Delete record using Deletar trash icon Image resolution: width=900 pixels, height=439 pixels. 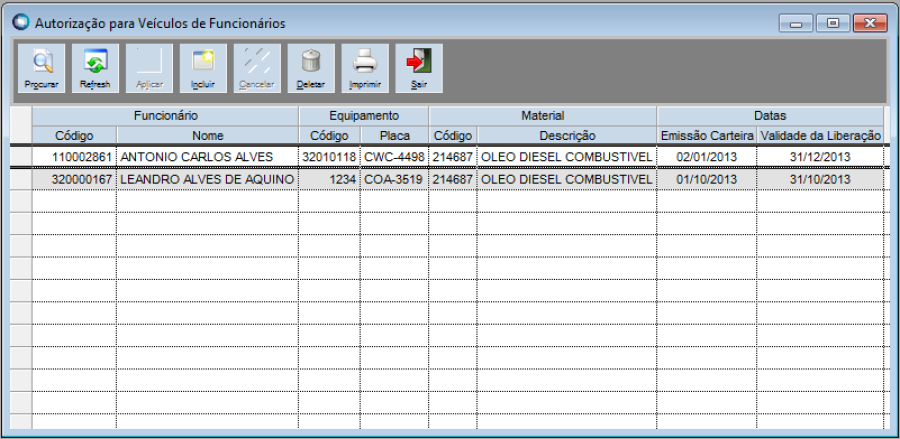click(311, 68)
